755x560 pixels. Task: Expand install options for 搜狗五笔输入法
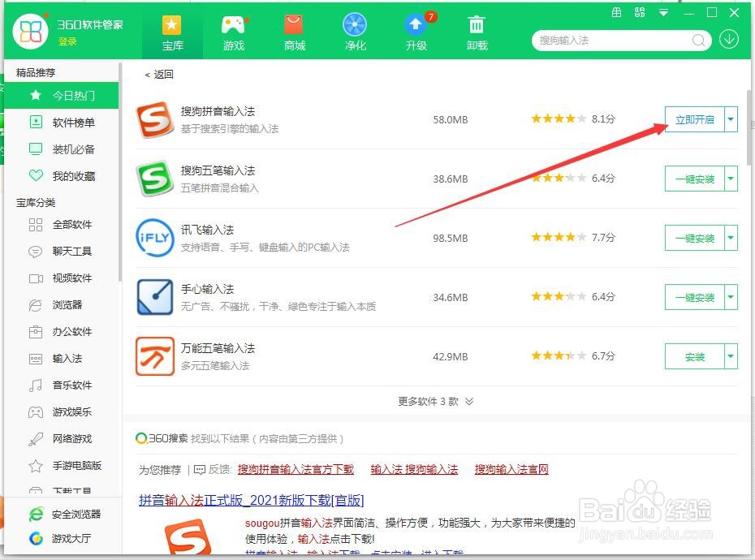pyautogui.click(x=731, y=179)
